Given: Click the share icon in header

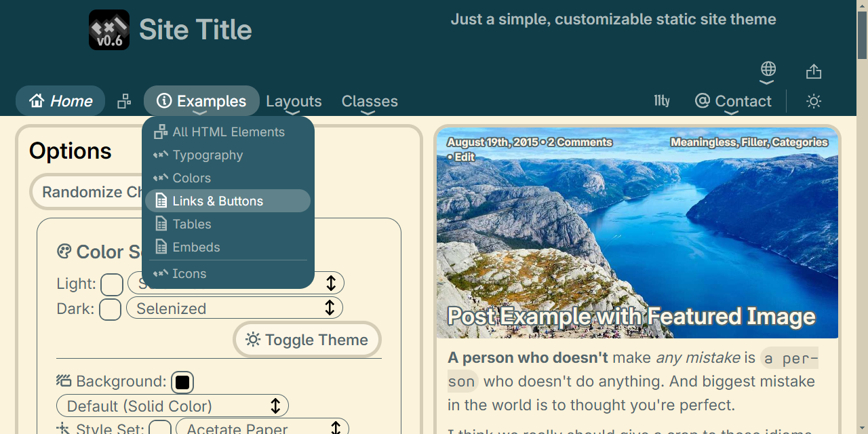Looking at the screenshot, I should pyautogui.click(x=814, y=71).
